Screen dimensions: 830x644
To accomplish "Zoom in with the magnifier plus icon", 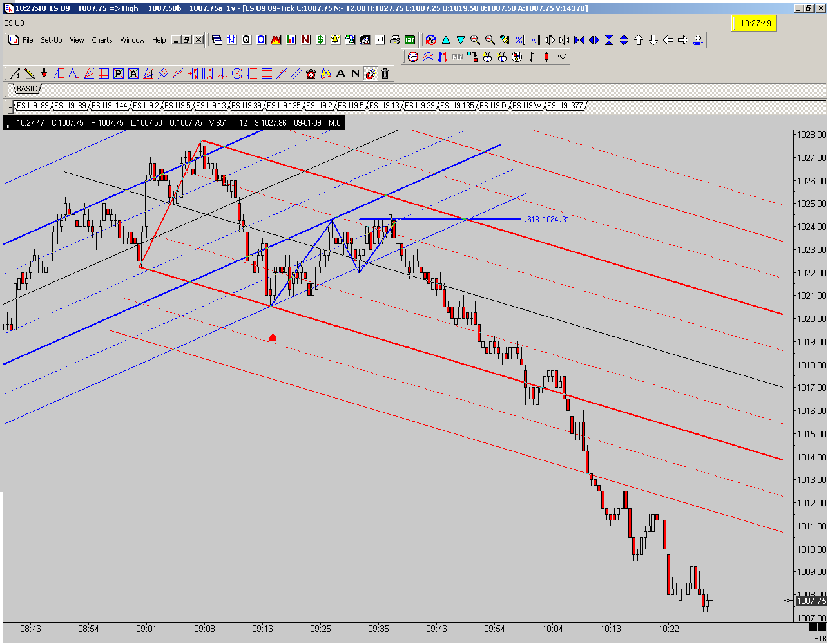I will pyautogui.click(x=476, y=40).
